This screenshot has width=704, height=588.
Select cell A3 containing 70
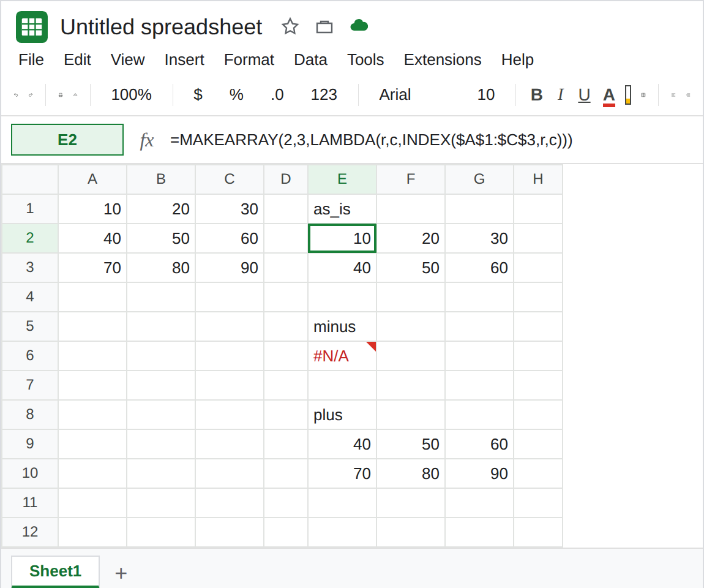tap(92, 268)
